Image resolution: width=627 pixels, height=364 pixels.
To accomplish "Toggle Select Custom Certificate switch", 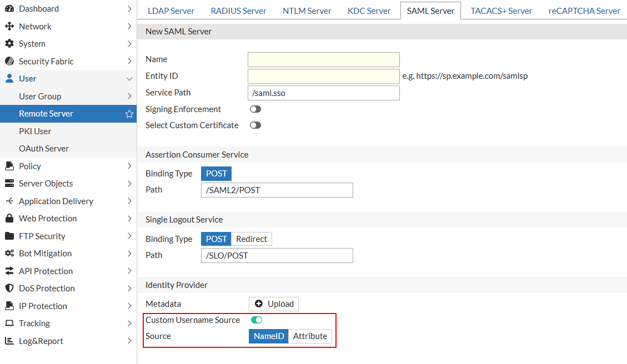I will [x=255, y=125].
